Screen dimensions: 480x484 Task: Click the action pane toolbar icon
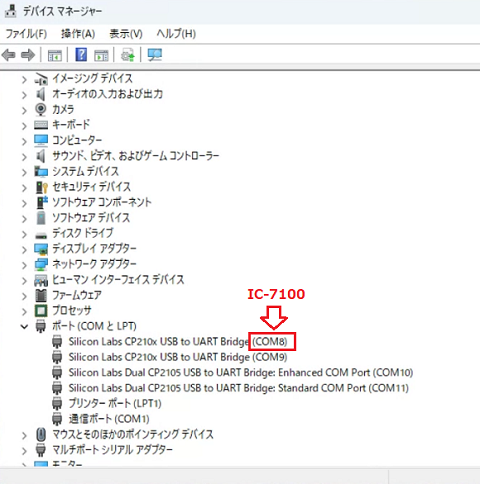click(101, 55)
